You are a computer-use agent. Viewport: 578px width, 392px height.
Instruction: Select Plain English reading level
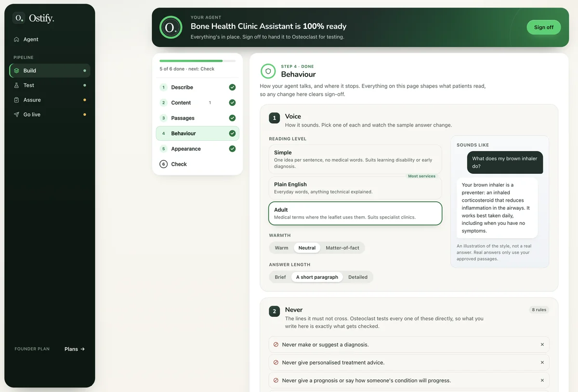355,188
